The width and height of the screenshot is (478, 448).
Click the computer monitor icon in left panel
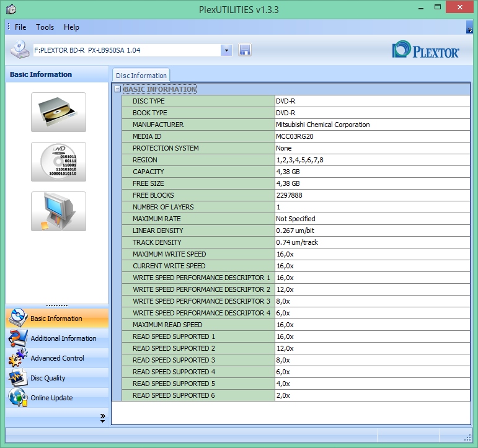[58, 211]
